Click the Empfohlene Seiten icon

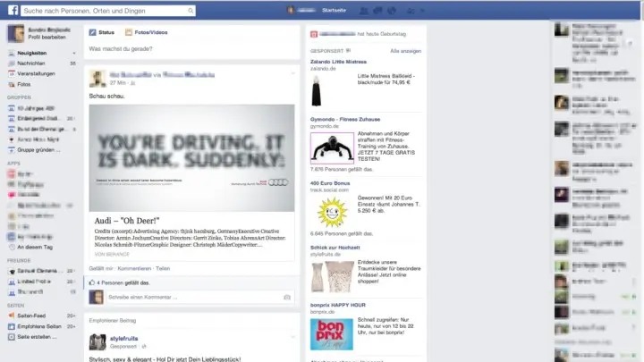coord(12,326)
